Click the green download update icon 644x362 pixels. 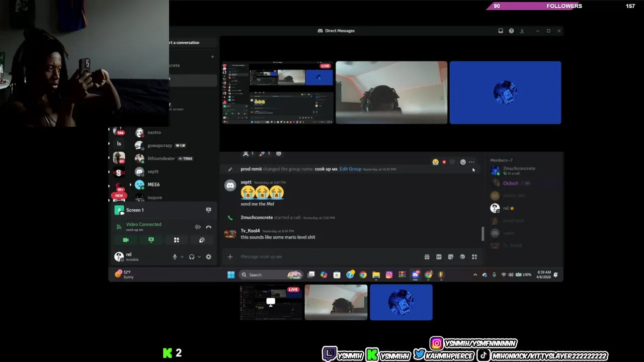[522, 31]
